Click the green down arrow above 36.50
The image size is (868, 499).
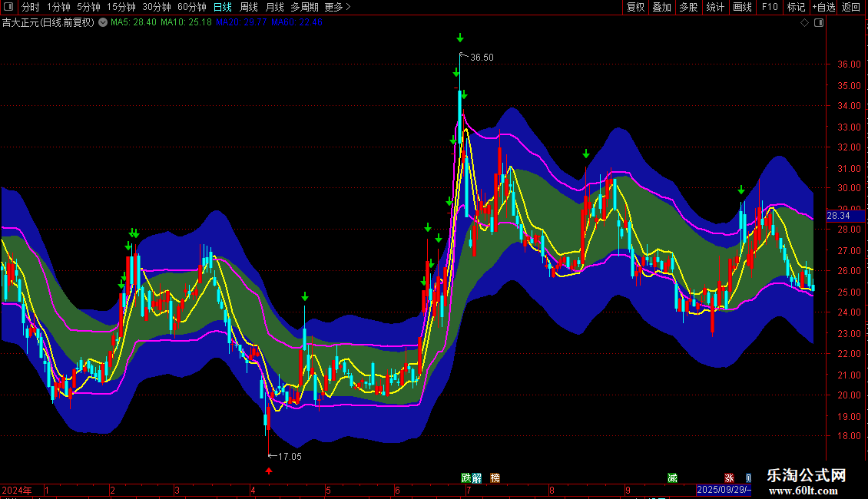[x=459, y=38]
